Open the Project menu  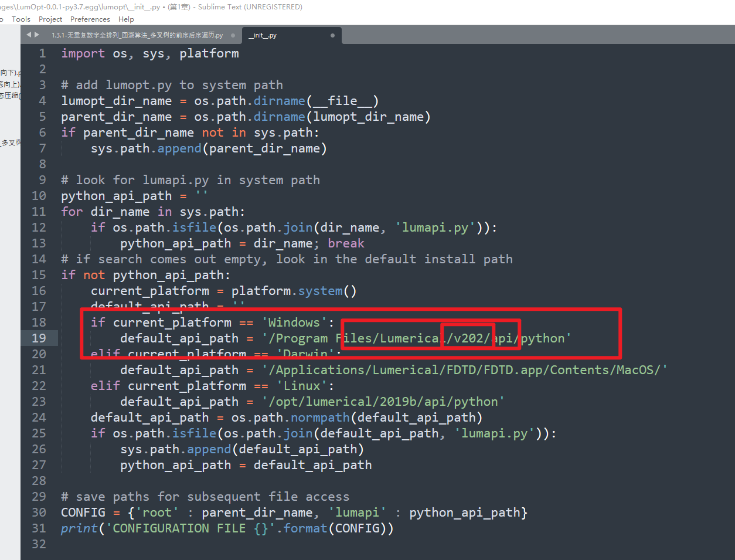[x=50, y=19]
